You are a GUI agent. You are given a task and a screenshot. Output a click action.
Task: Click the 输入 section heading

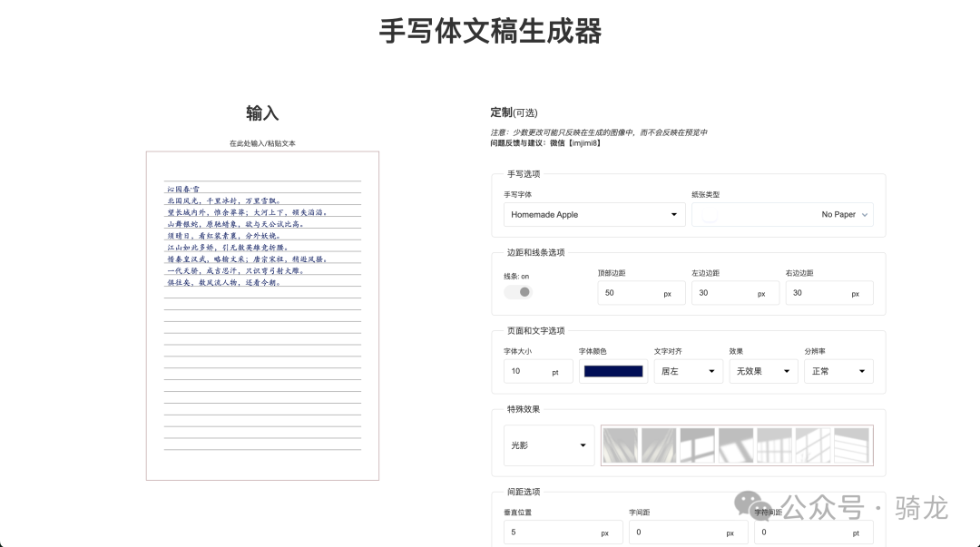point(262,113)
